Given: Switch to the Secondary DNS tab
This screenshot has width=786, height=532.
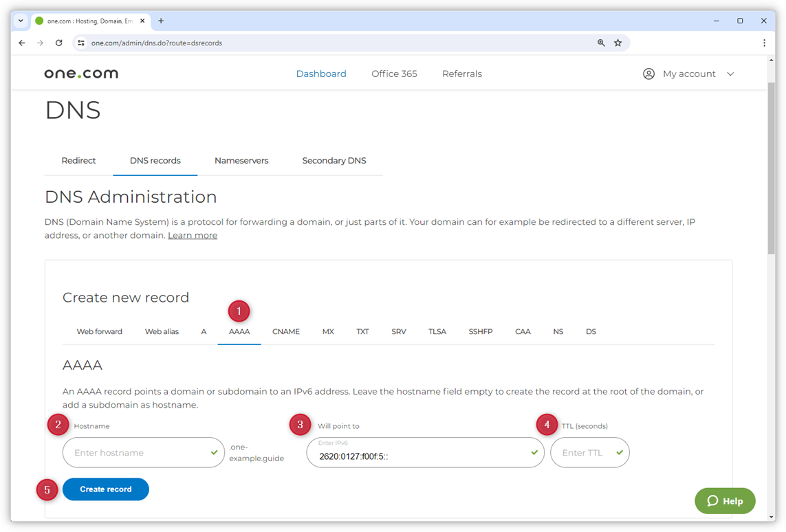Looking at the screenshot, I should click(x=334, y=160).
